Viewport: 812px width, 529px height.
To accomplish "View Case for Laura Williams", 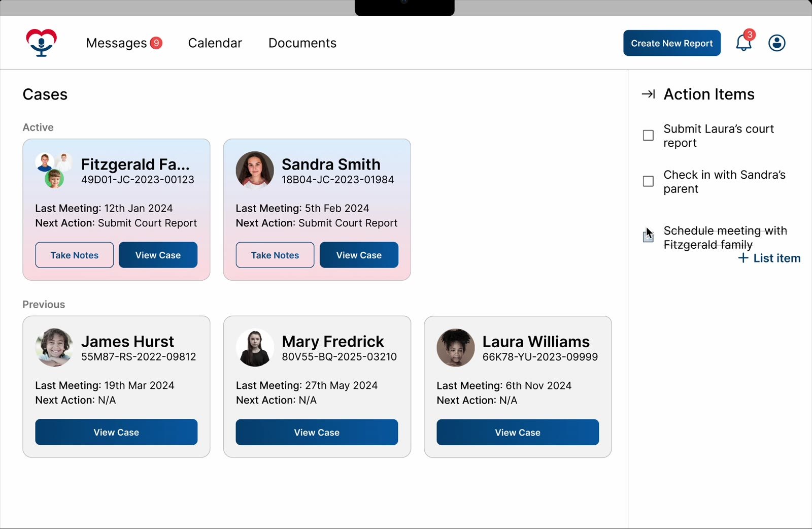I will tap(518, 432).
